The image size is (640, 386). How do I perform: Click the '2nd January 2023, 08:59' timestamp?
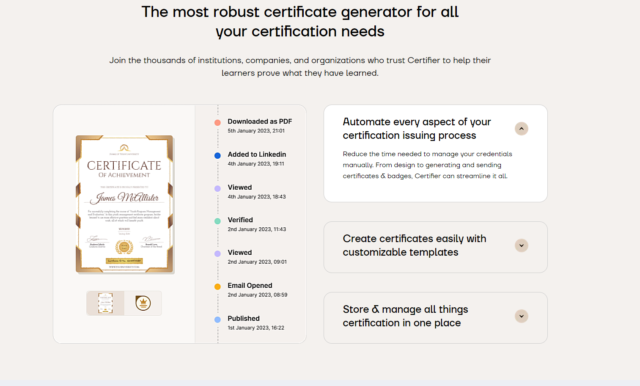click(x=257, y=295)
